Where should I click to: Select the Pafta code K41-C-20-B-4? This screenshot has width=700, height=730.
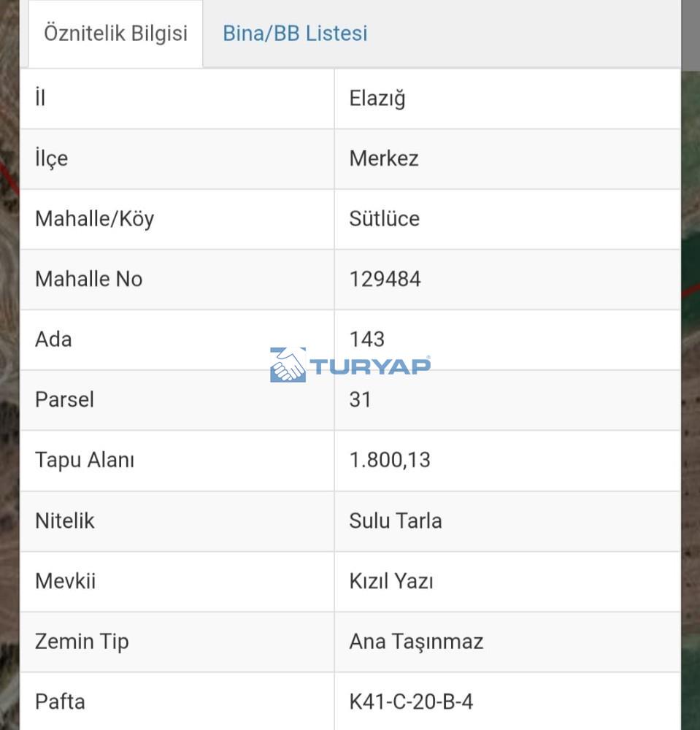pyautogui.click(x=411, y=702)
